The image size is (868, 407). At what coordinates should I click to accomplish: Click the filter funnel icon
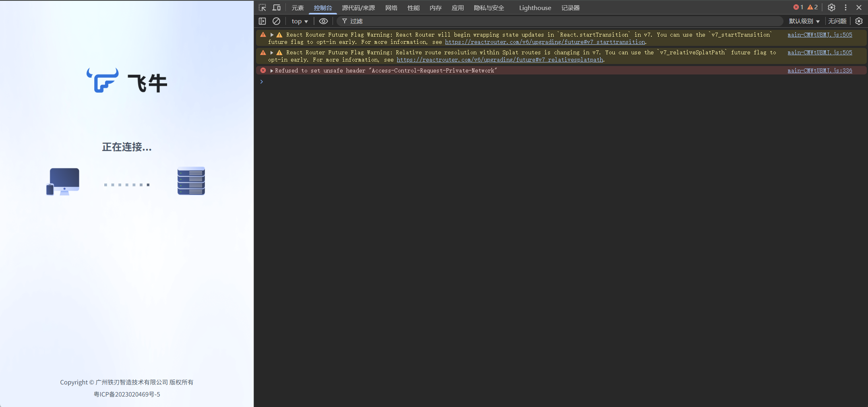pos(345,21)
